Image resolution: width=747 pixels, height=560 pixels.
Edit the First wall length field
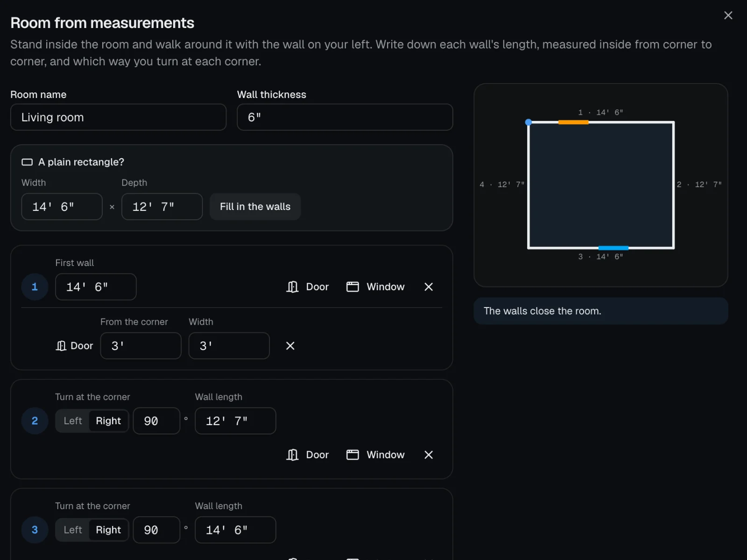[x=96, y=287]
